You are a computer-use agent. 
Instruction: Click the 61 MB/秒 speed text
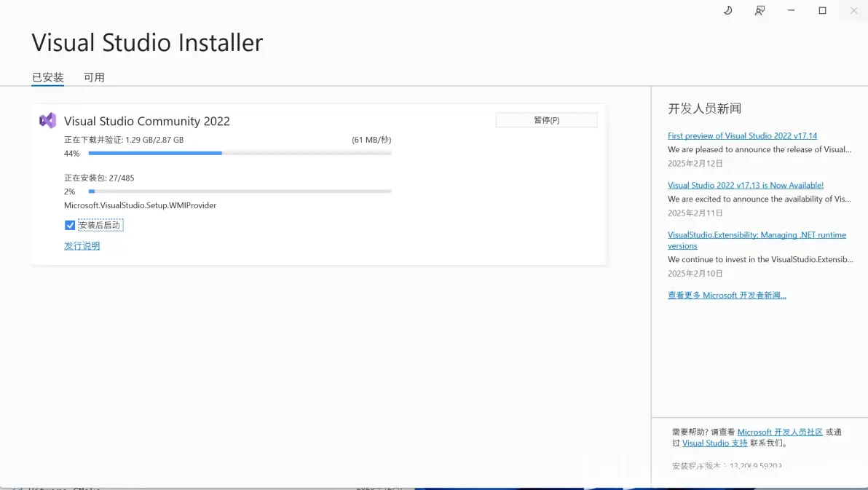point(371,140)
